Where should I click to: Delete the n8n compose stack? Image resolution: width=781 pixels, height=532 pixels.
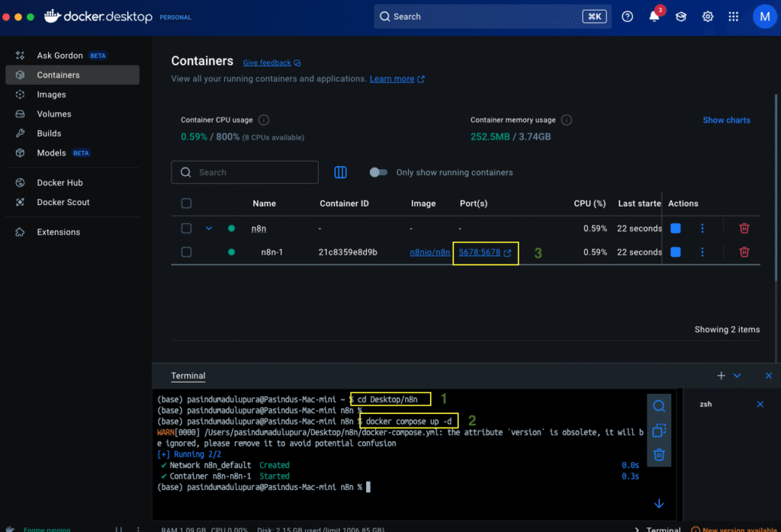(744, 229)
